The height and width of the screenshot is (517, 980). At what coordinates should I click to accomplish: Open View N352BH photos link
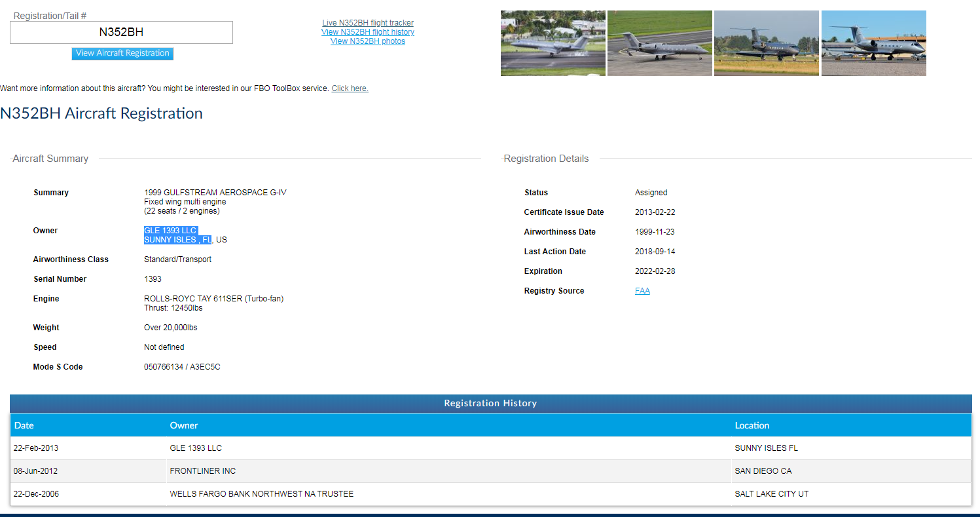pyautogui.click(x=368, y=41)
